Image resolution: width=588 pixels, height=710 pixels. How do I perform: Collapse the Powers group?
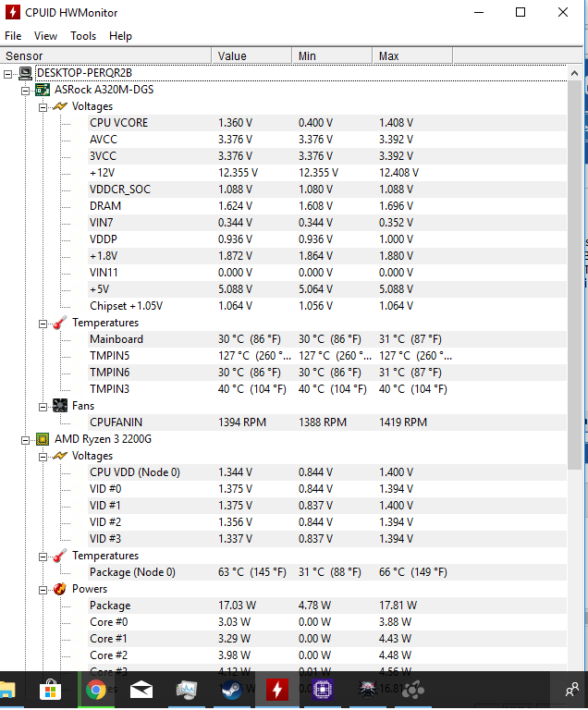[43, 590]
